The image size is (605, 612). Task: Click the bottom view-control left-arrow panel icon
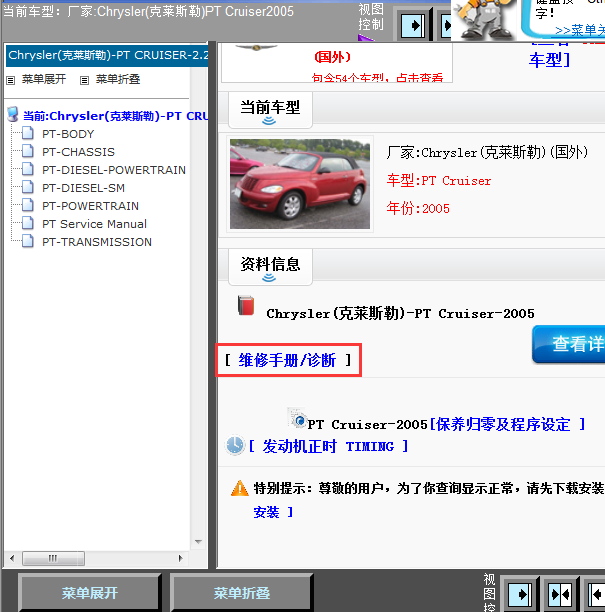pyautogui.click(x=597, y=594)
